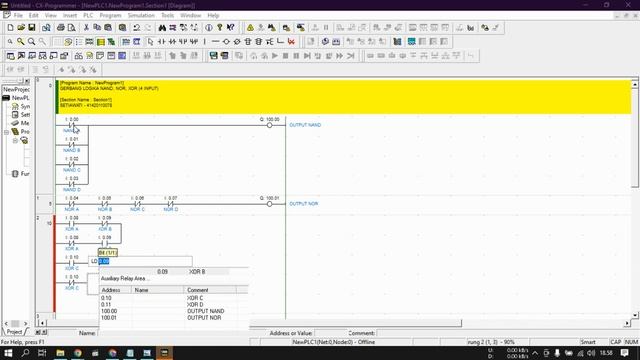Open the About information icon
This screenshot has height=360, width=640.
(209, 28)
